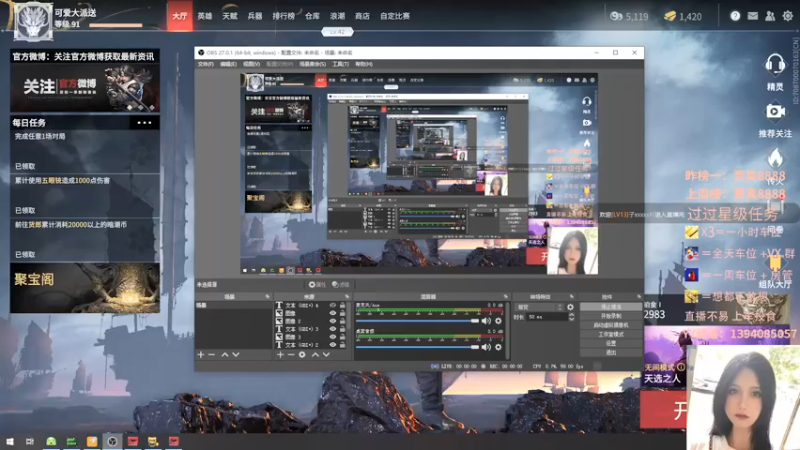The image size is (800, 450).
Task: Pop out the 来源 dock with its float icon
Action: pos(347,296)
